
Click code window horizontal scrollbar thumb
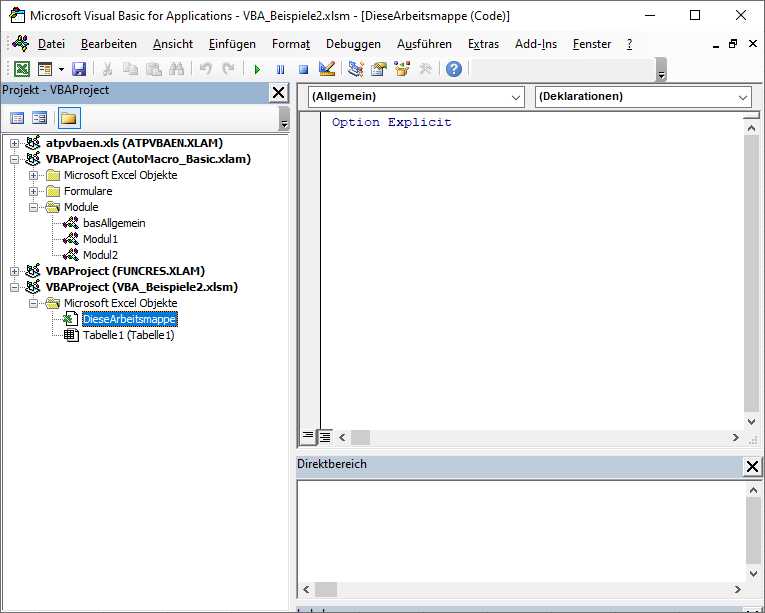[360, 437]
